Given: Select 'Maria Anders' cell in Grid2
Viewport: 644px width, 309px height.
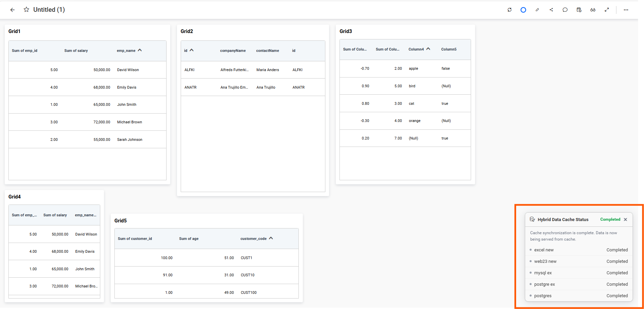Looking at the screenshot, I should tap(267, 70).
